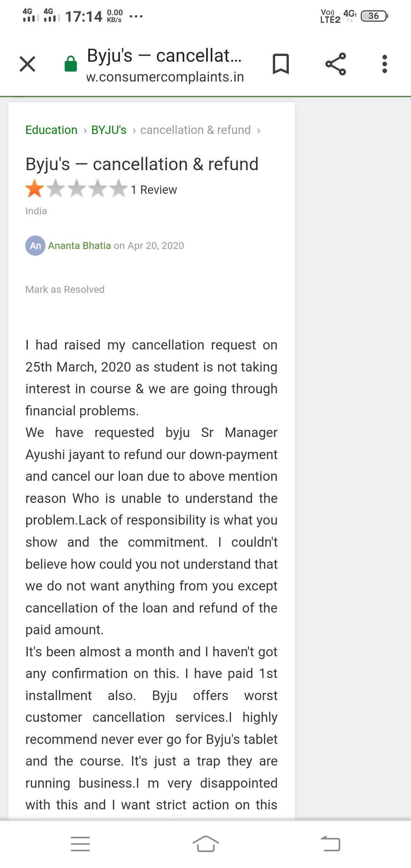Open the Education breadcrumb link
The width and height of the screenshot is (411, 868).
click(51, 130)
